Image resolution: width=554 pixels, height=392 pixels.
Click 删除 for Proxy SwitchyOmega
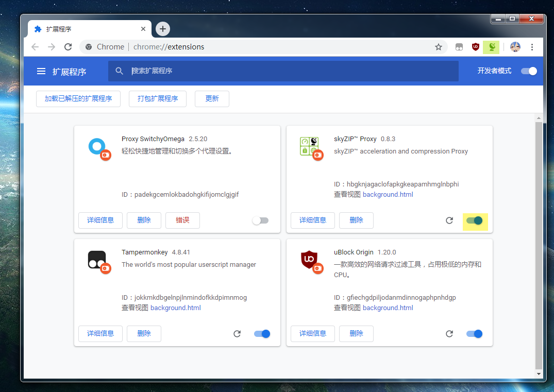(x=144, y=220)
